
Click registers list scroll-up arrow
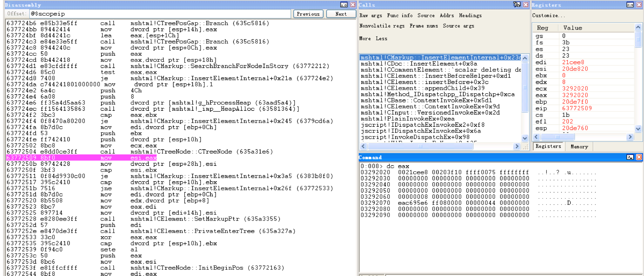tap(638, 27)
